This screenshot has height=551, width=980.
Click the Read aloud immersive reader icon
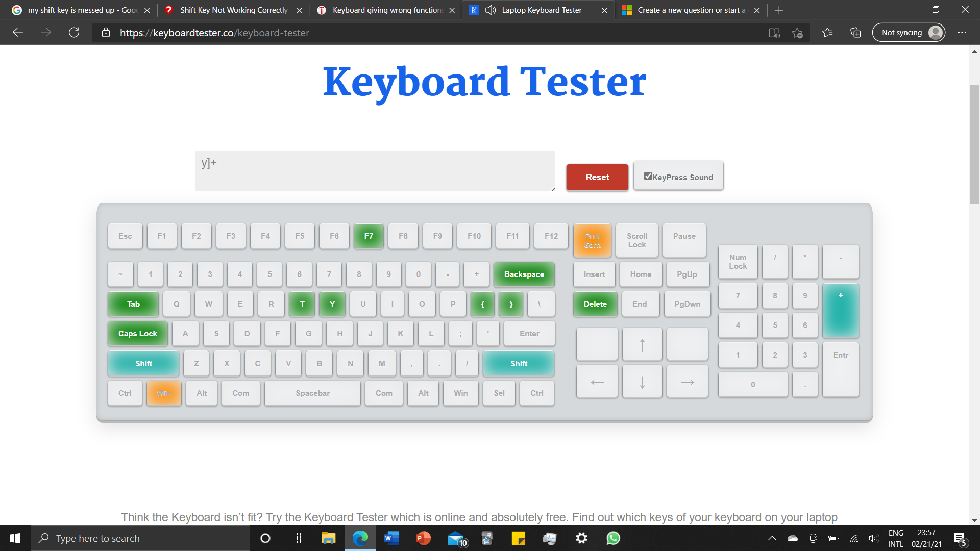point(774,33)
